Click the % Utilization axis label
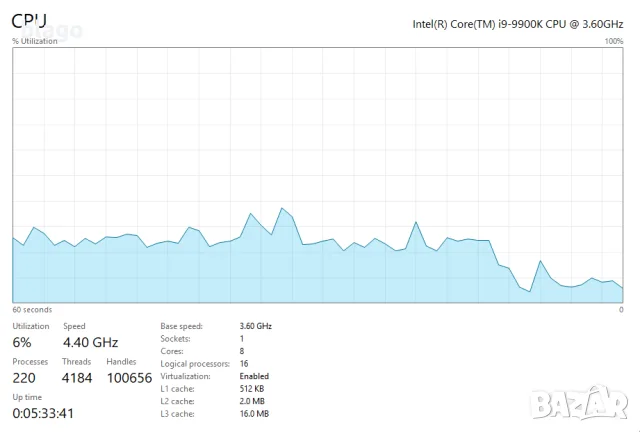Viewport: 640px width, 432px height. click(35, 41)
